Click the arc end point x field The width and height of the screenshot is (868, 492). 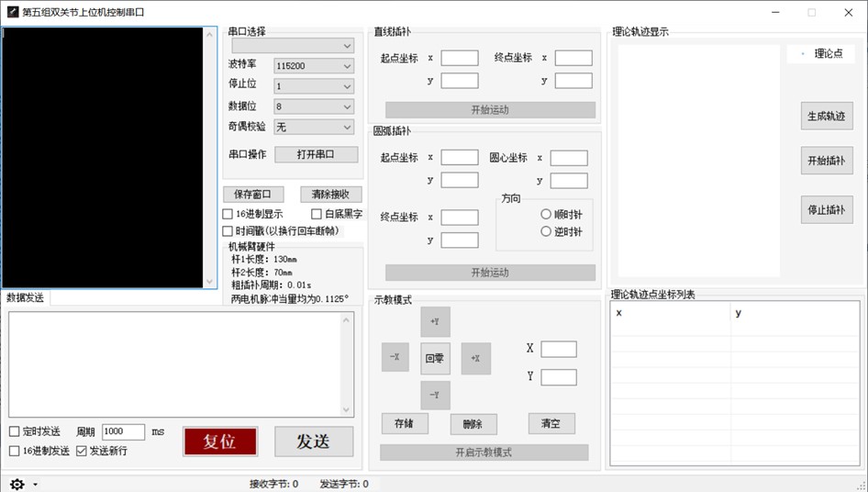click(460, 218)
